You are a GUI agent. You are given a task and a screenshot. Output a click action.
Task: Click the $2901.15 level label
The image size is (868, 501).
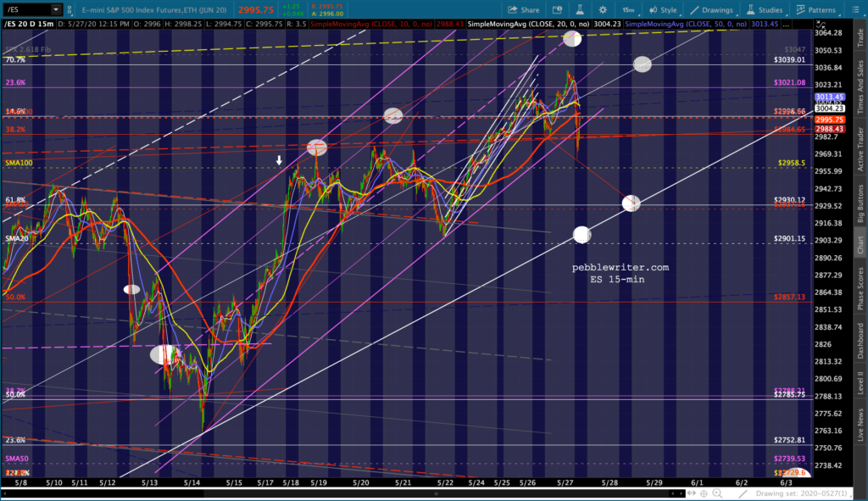coord(789,238)
